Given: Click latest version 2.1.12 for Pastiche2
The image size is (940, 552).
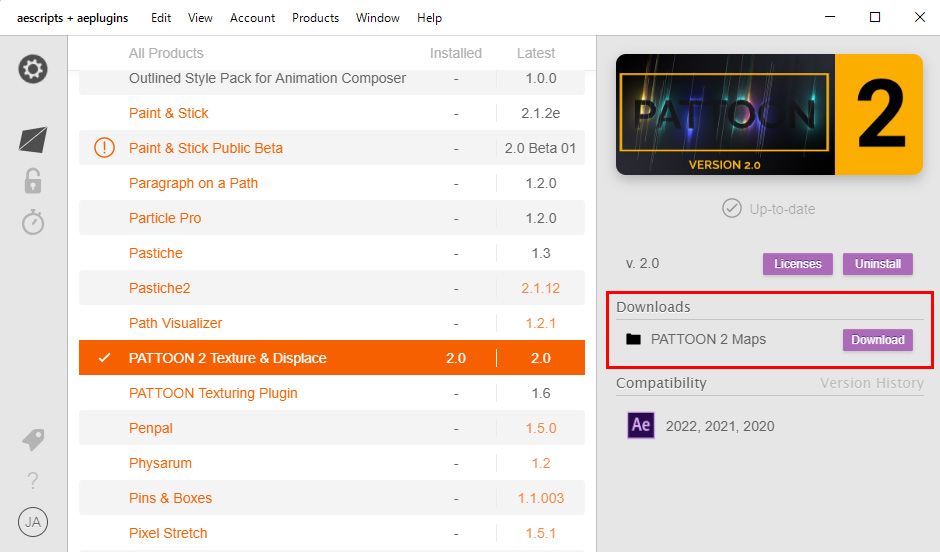Looking at the screenshot, I should [541, 288].
